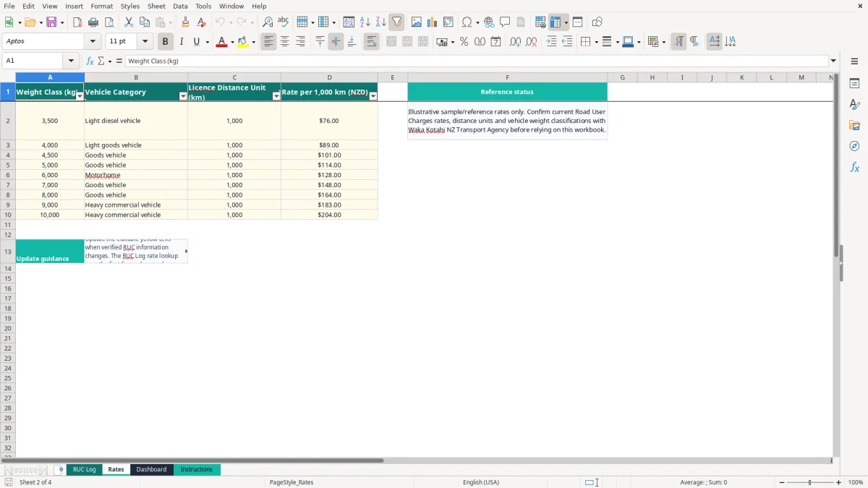Click the Print icon
The image size is (868, 488).
(x=93, y=22)
